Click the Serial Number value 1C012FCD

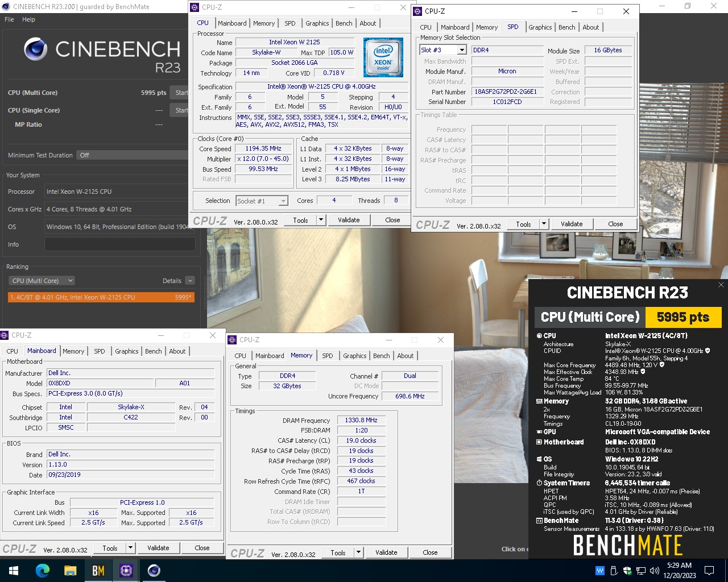pos(507,102)
